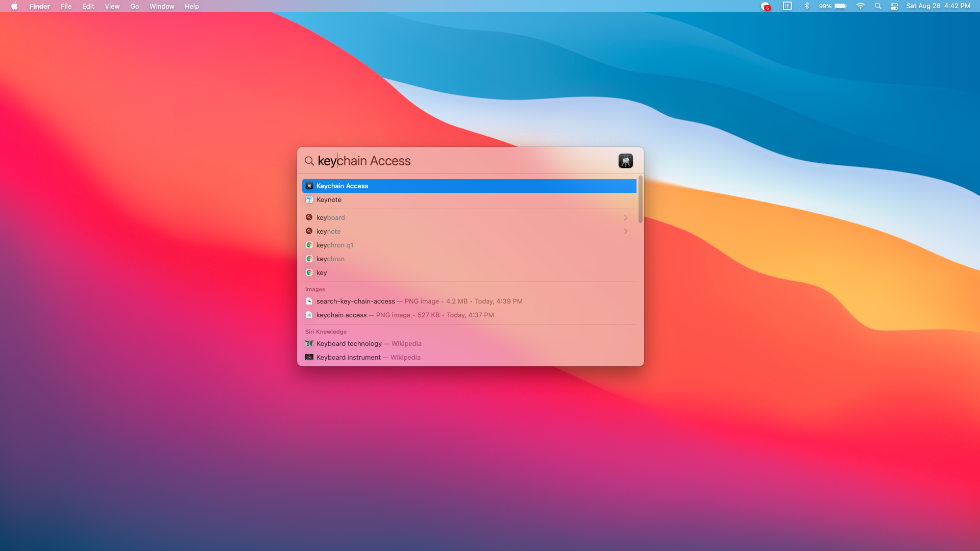Click search icon beside keynote suggestion

coord(309,231)
